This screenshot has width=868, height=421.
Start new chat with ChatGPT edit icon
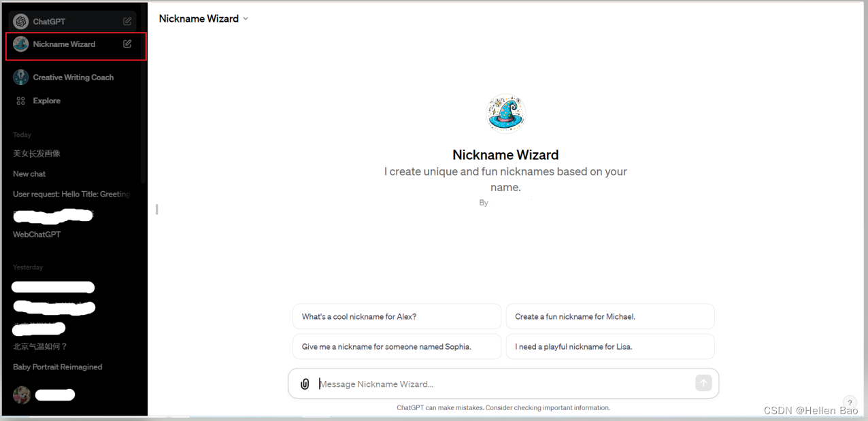[x=127, y=22]
